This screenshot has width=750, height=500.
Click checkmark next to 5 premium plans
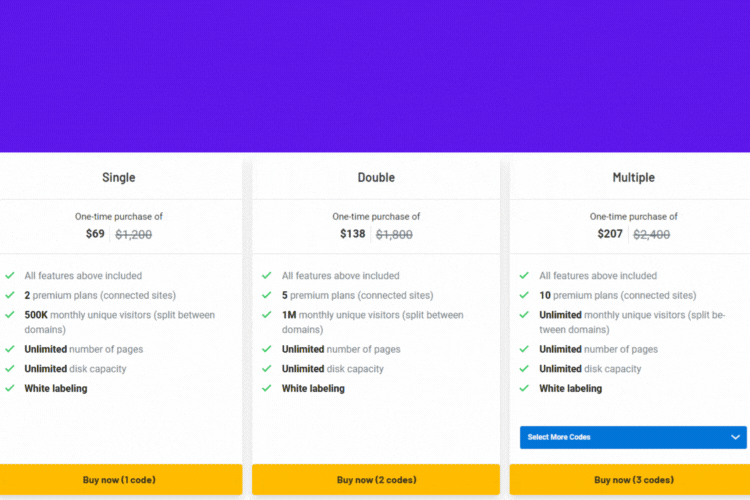pos(267,295)
